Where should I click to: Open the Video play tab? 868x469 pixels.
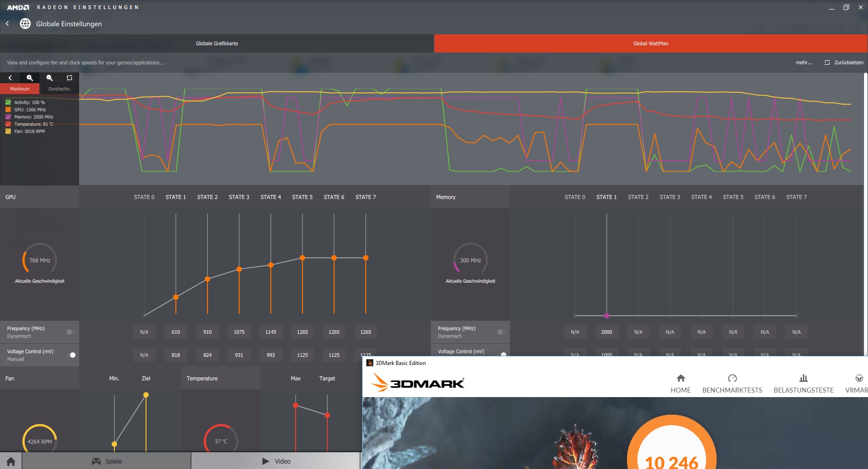tap(276, 461)
